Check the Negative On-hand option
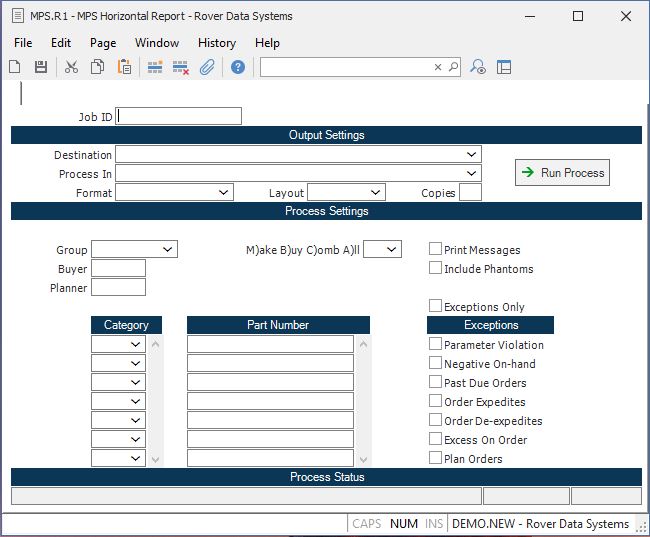This screenshot has height=537, width=650. [x=436, y=363]
